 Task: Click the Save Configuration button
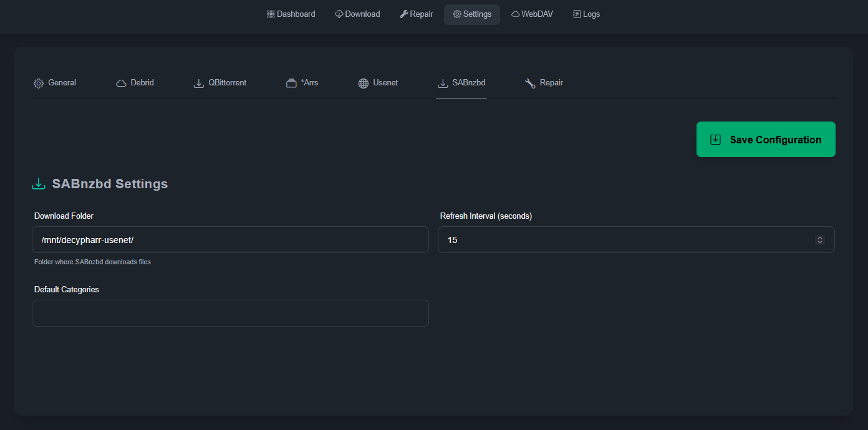click(766, 140)
